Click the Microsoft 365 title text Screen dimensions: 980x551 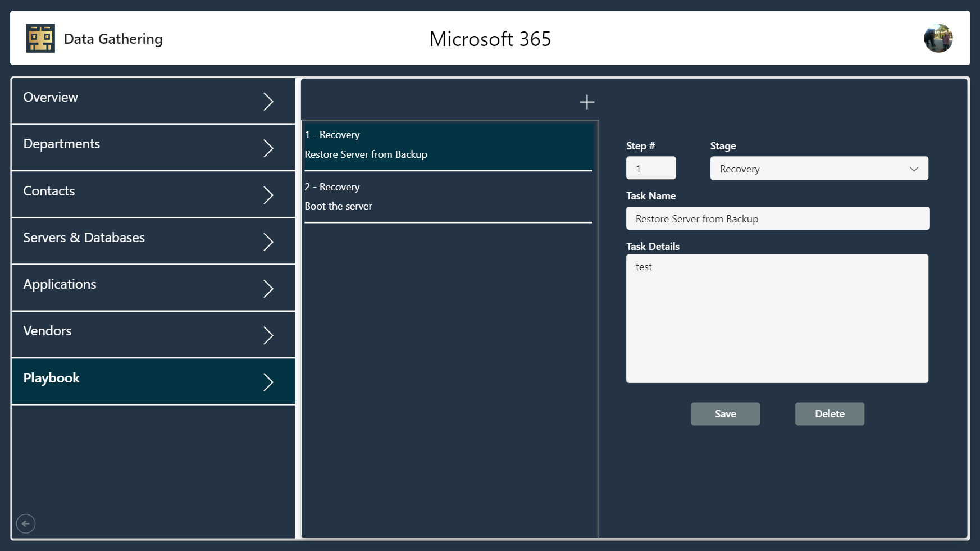tap(490, 39)
